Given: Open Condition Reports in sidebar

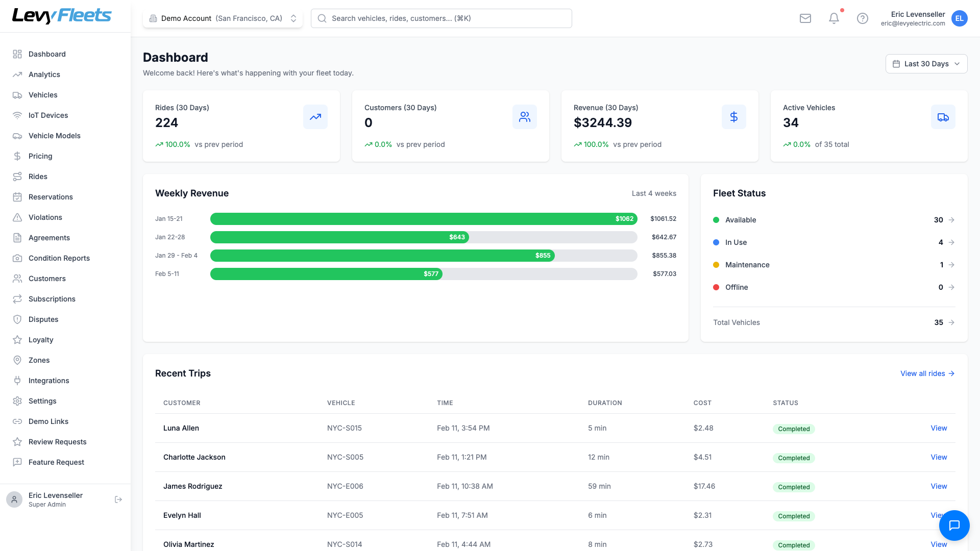Looking at the screenshot, I should tap(59, 258).
